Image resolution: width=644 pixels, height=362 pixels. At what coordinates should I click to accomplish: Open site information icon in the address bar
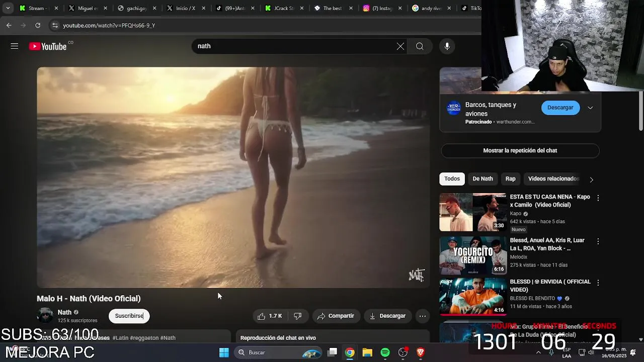[55, 25]
